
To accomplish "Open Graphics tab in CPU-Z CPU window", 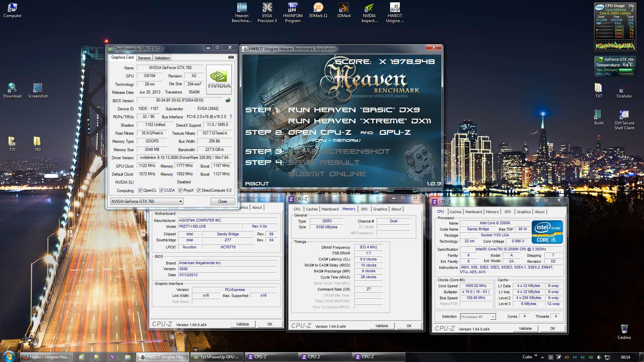I will point(524,212).
